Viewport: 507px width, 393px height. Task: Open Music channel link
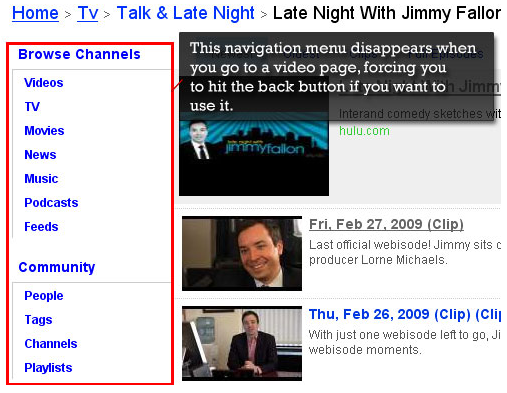point(41,179)
